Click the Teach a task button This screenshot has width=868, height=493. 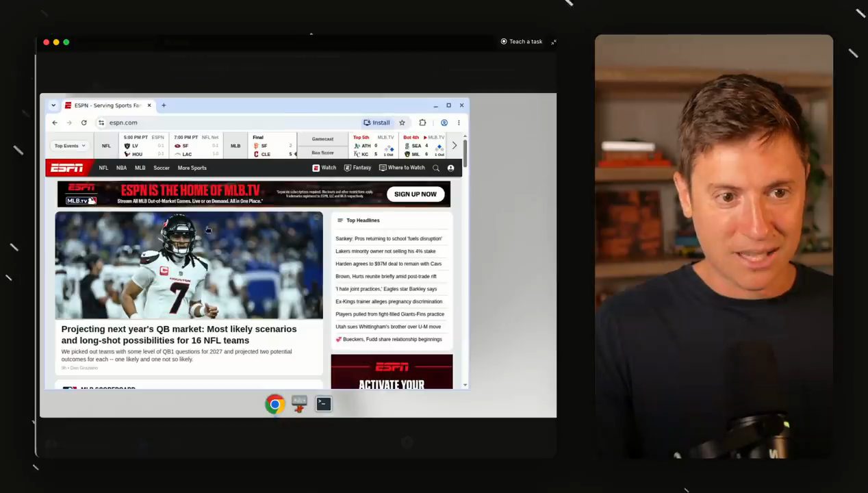pos(522,42)
